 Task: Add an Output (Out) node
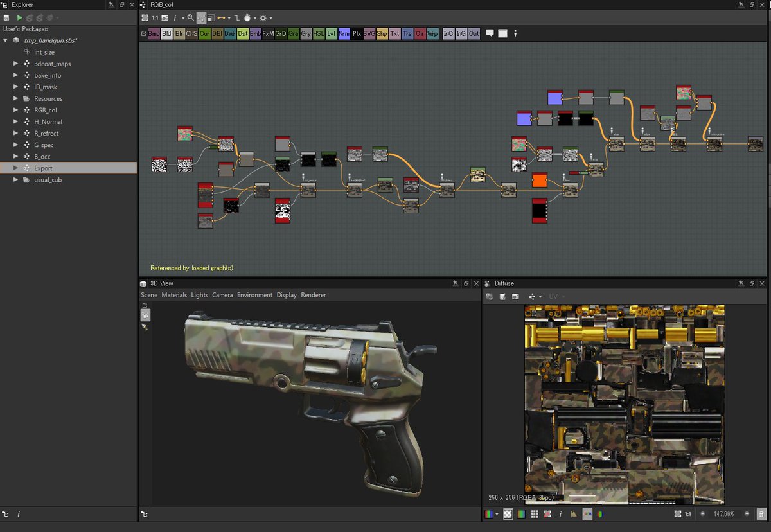coord(474,33)
